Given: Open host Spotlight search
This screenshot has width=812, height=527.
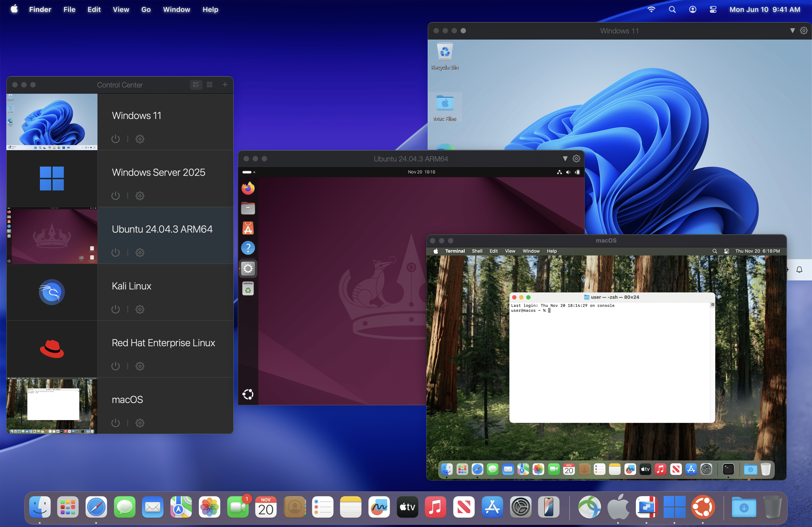Looking at the screenshot, I should pos(672,9).
